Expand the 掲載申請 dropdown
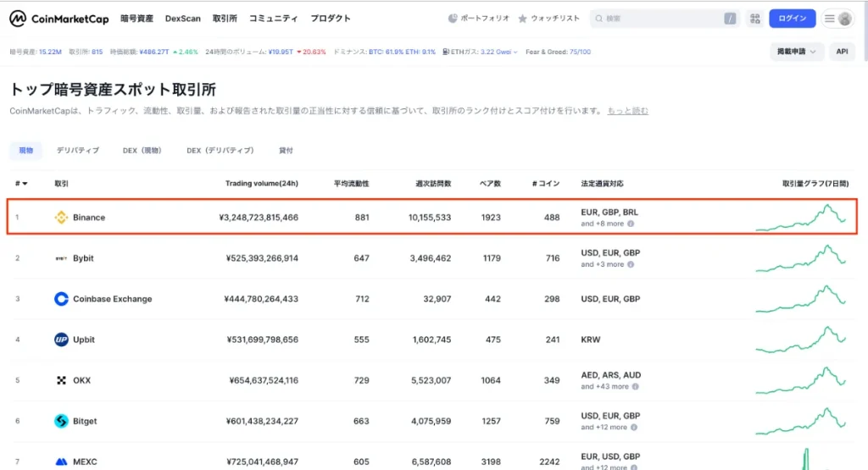868x470 pixels. (x=797, y=52)
